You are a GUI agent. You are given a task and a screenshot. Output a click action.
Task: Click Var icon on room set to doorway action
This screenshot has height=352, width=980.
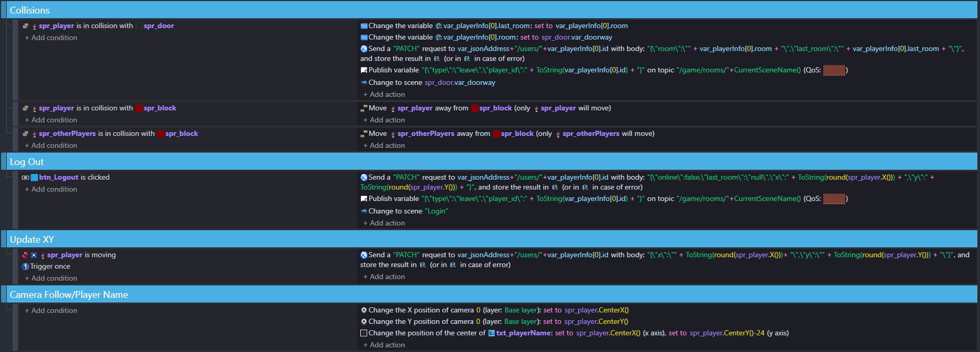click(x=364, y=37)
